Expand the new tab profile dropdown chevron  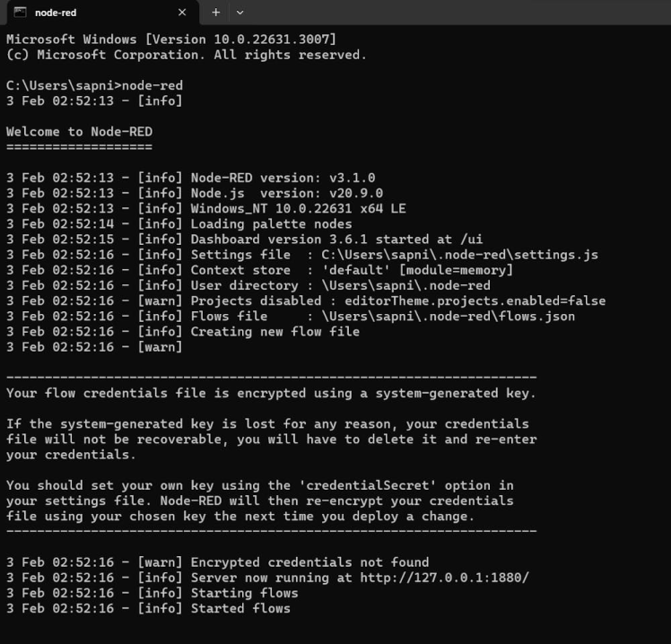[240, 13]
